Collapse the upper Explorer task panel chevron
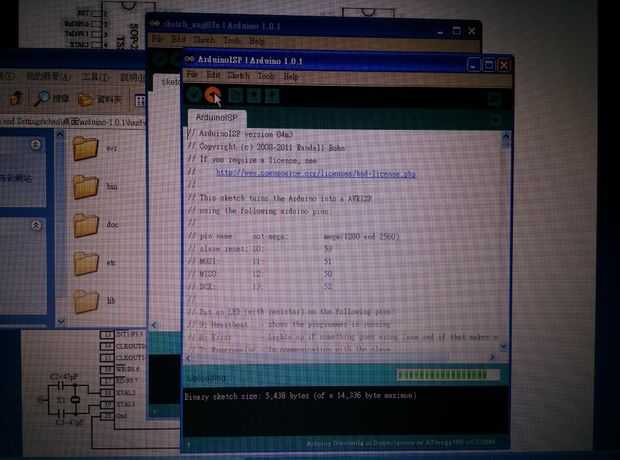 pos(36,144)
